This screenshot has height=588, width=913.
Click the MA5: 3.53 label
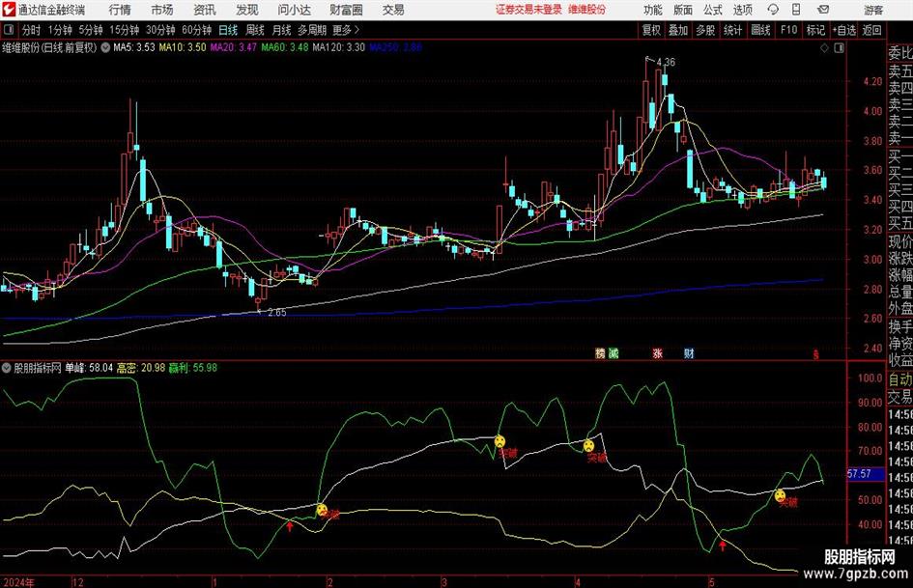[x=134, y=47]
